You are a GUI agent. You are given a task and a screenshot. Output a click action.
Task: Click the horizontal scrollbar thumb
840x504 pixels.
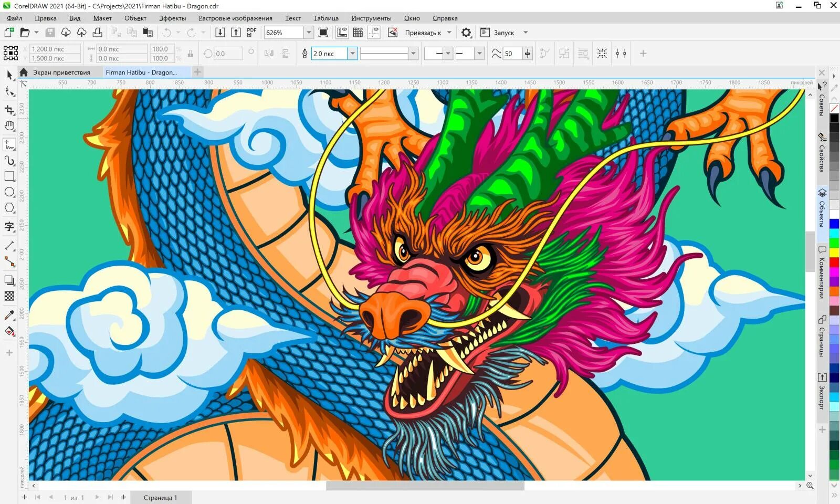pyautogui.click(x=425, y=486)
